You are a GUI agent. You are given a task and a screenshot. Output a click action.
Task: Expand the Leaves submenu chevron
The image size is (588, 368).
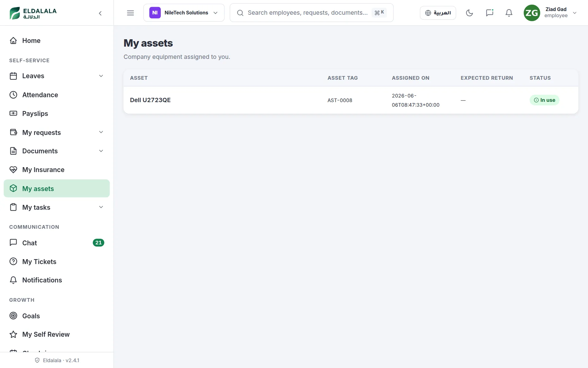click(x=101, y=76)
